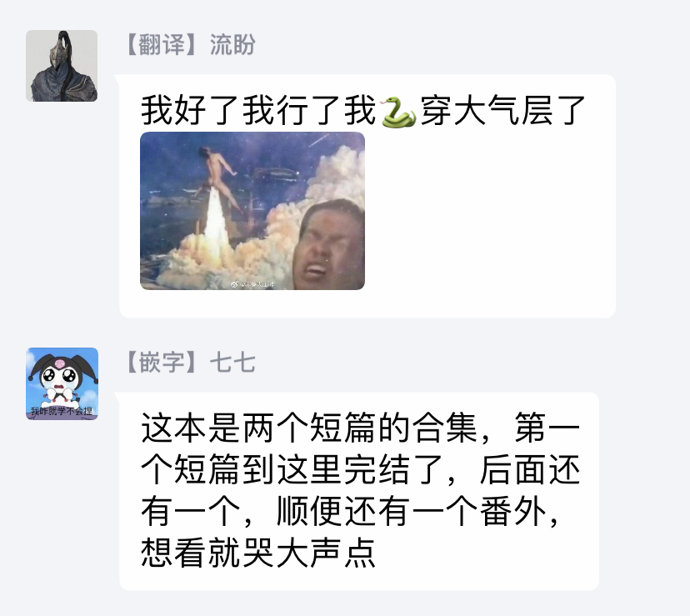The height and width of the screenshot is (616, 690).
Task: Click the username 七七
Action: point(232,363)
